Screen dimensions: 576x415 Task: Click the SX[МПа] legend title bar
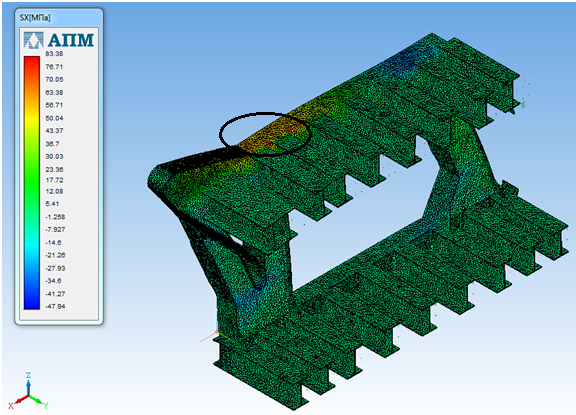pos(59,18)
